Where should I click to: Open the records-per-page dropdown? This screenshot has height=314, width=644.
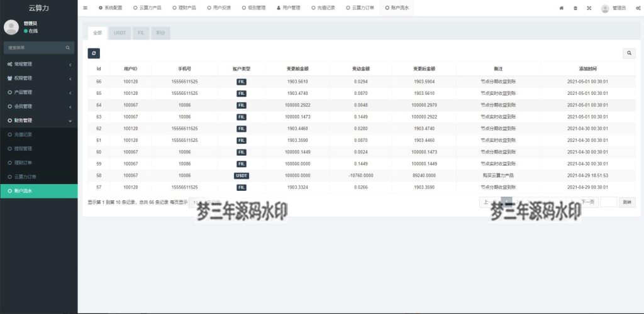pyautogui.click(x=197, y=202)
